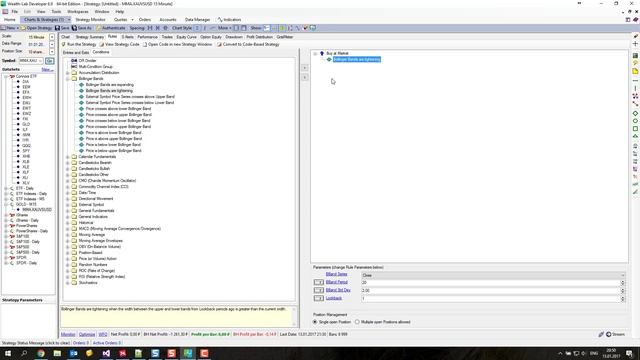The image size is (640, 360).
Task: Expand the Accumulation/Distribution folder
Action: click(68, 73)
